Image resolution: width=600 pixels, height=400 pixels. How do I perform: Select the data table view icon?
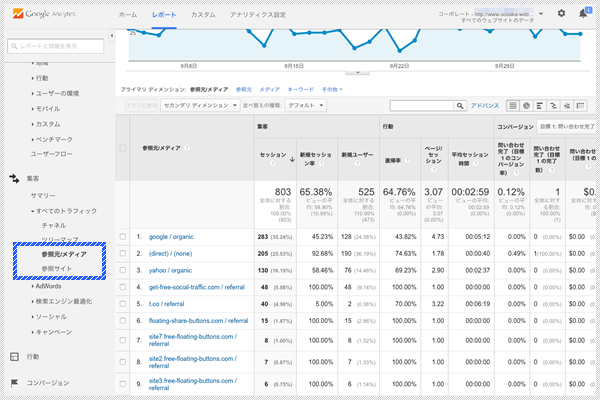tap(513, 106)
